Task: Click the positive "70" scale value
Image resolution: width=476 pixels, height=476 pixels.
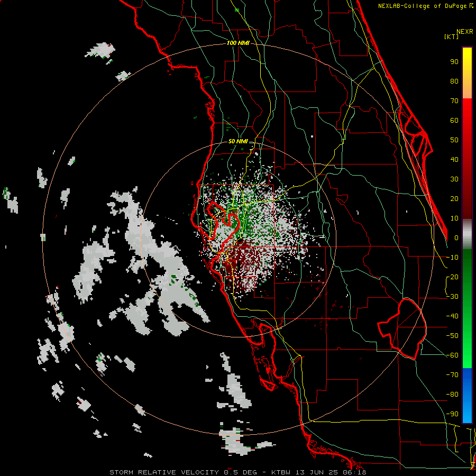Action: tap(454, 101)
